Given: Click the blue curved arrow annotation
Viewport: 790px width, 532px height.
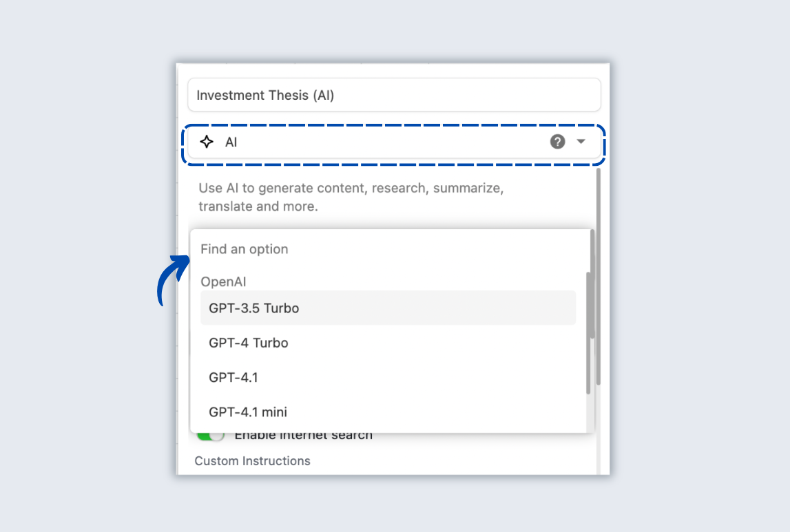Looking at the screenshot, I should pos(171,279).
